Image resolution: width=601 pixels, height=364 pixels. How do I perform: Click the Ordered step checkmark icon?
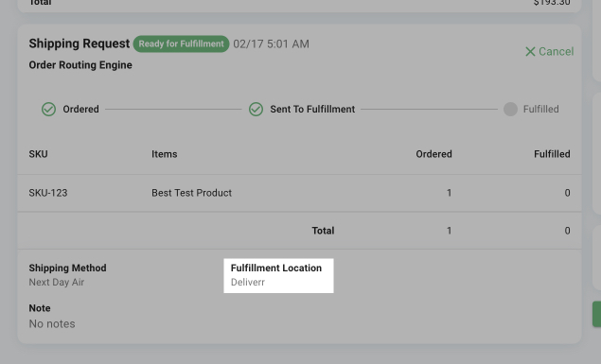[x=48, y=109]
